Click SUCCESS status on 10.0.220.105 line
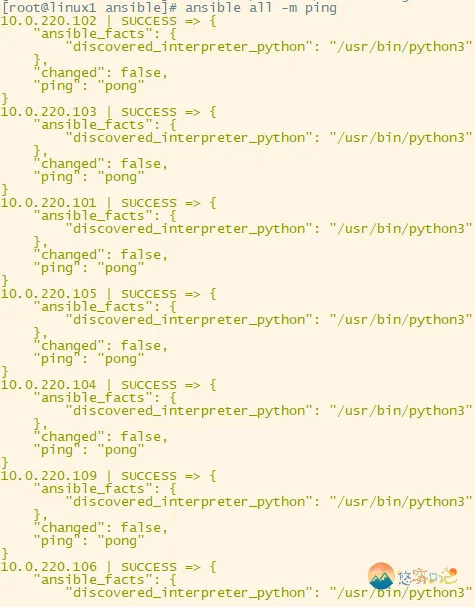Image resolution: width=475 pixels, height=607 pixels. tap(149, 294)
